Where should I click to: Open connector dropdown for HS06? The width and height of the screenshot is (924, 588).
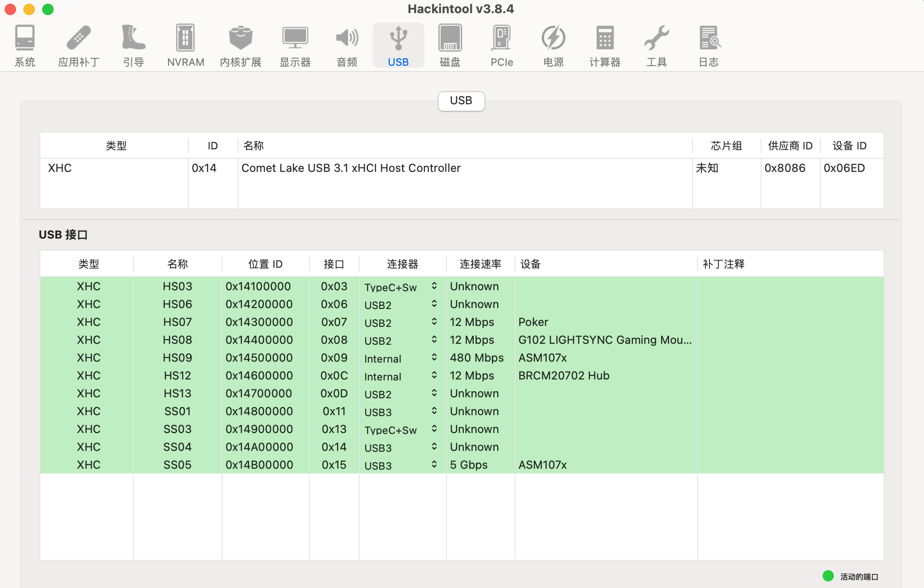(x=402, y=304)
